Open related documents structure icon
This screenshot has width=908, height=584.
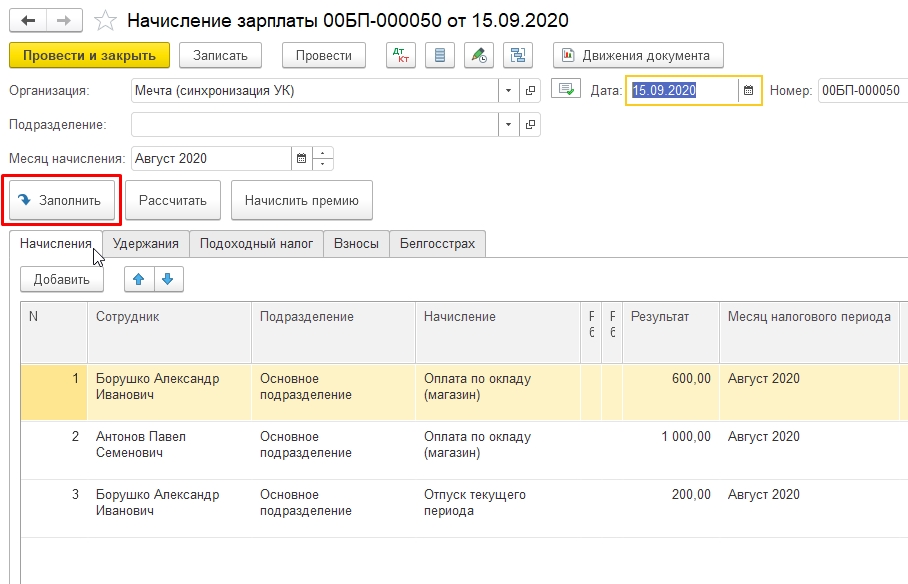point(518,55)
